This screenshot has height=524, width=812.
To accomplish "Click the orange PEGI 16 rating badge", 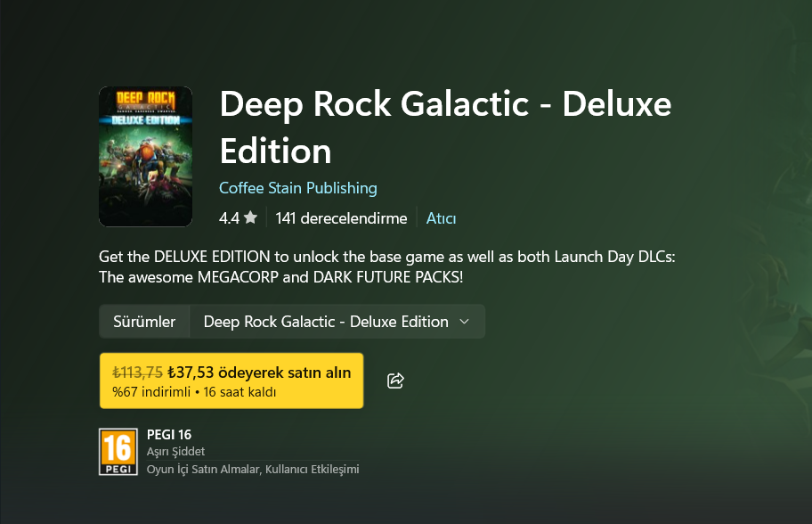I will point(118,452).
